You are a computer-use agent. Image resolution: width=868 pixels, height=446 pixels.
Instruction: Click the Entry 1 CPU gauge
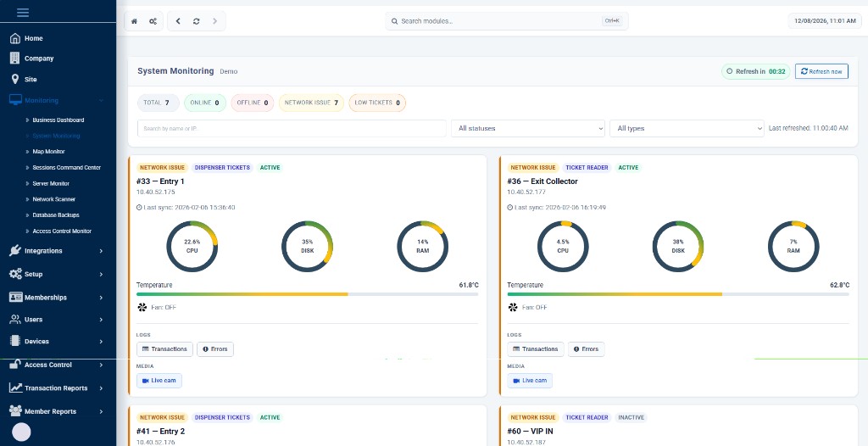(192, 247)
